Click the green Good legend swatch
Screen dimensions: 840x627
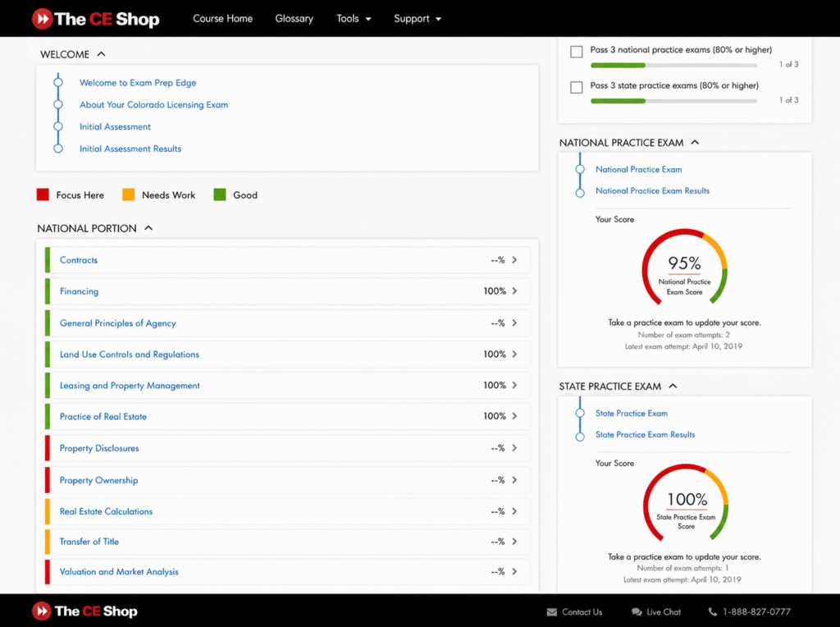pos(220,195)
